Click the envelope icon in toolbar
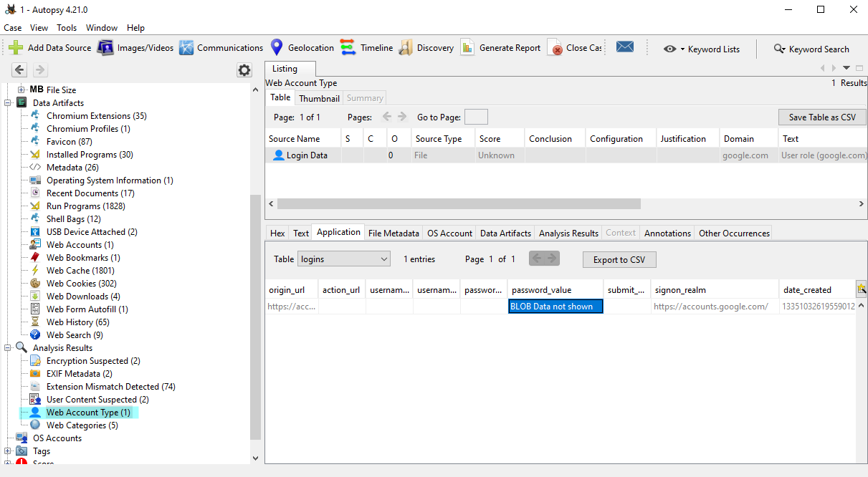This screenshot has height=477, width=868. point(625,47)
